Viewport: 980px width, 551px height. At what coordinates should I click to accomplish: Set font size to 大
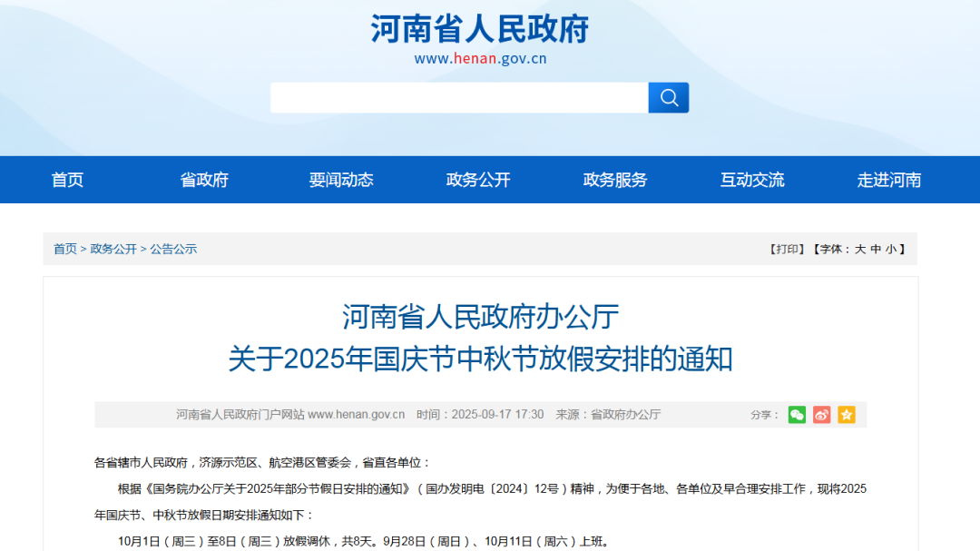pyautogui.click(x=860, y=249)
